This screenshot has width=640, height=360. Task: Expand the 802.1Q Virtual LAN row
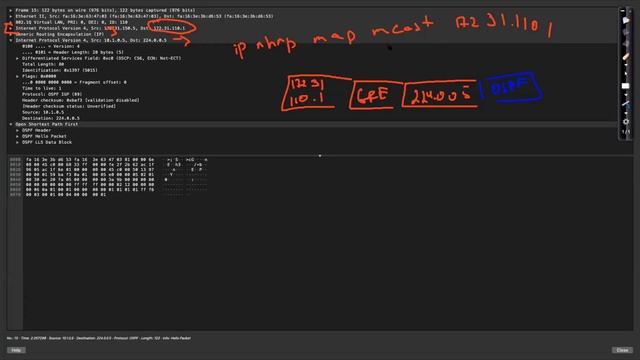click(x=11, y=22)
